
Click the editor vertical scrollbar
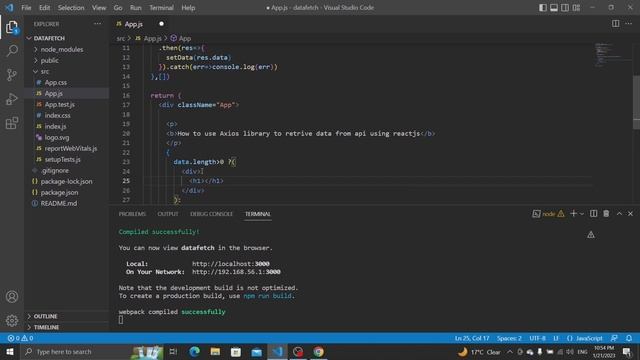point(636,102)
